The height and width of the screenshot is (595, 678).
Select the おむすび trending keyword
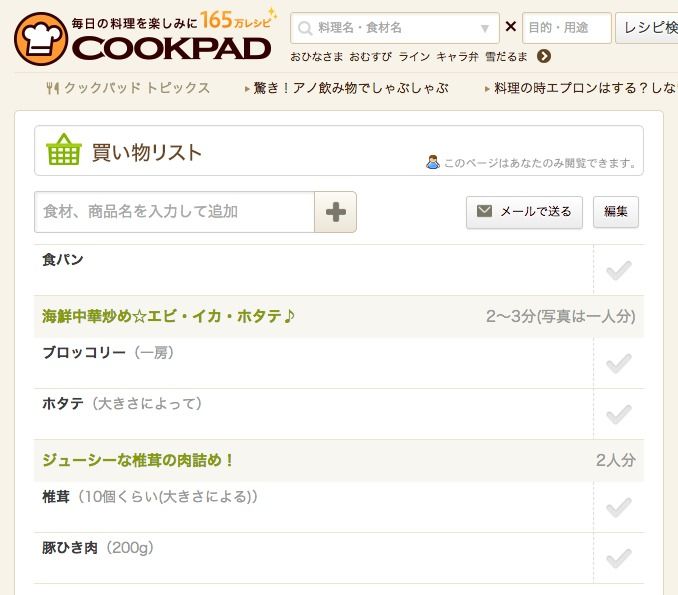tap(371, 57)
